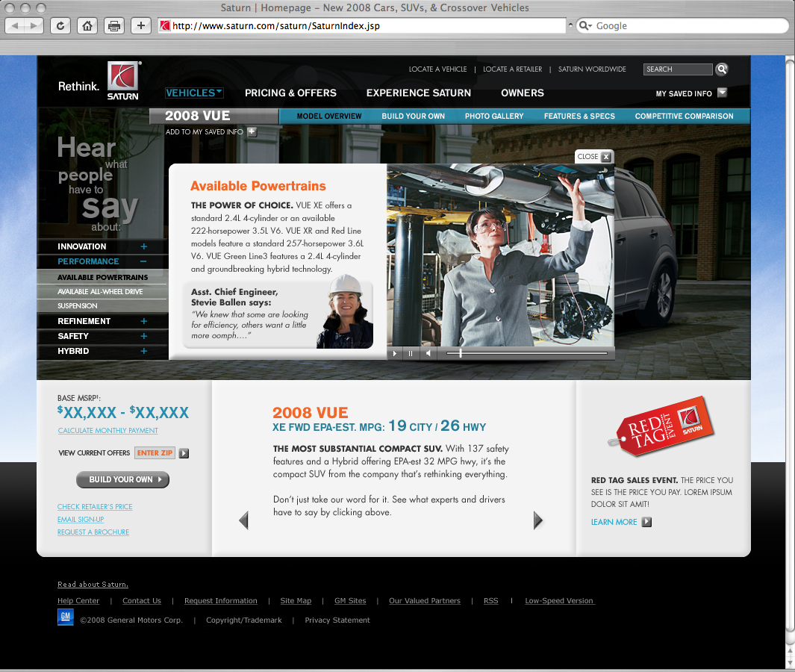Click the Saturn favicon in address bar

[x=165, y=26]
